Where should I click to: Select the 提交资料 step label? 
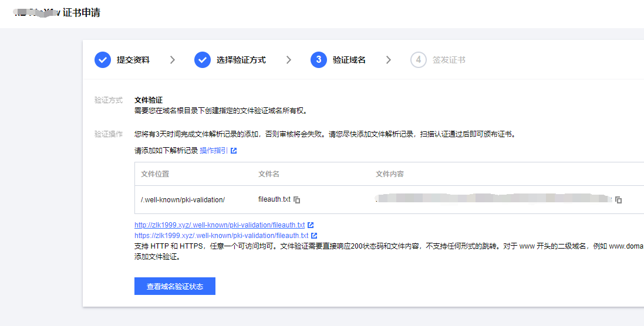point(133,60)
